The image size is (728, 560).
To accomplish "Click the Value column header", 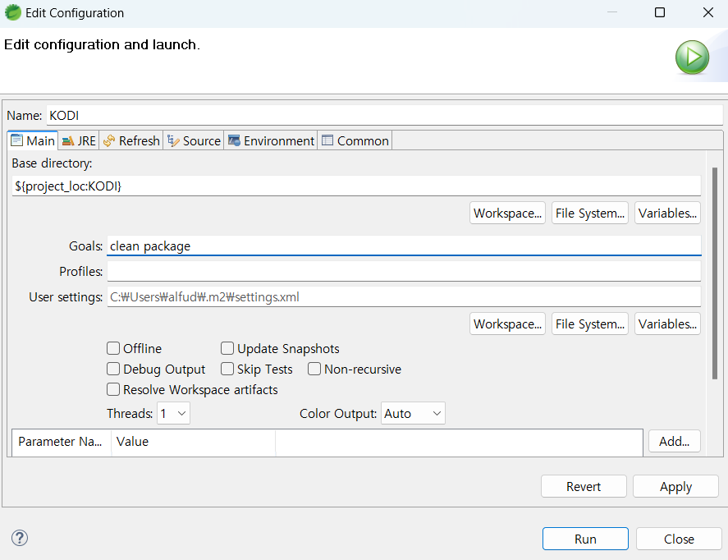I will click(193, 442).
